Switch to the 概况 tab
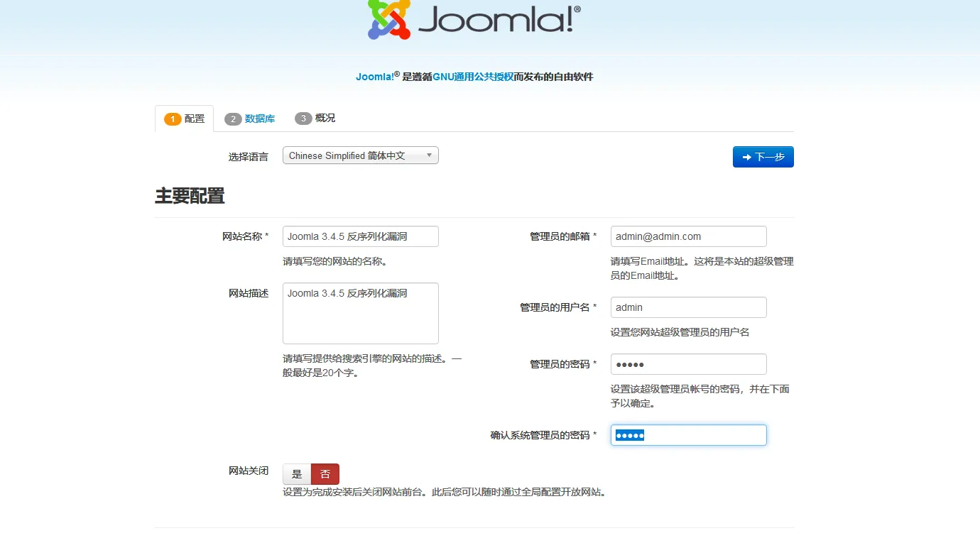 325,118
